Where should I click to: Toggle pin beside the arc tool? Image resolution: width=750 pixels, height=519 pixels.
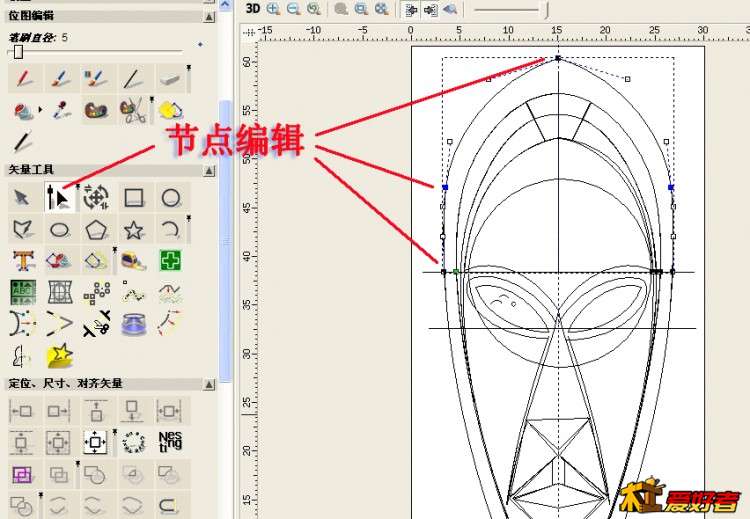(189, 219)
